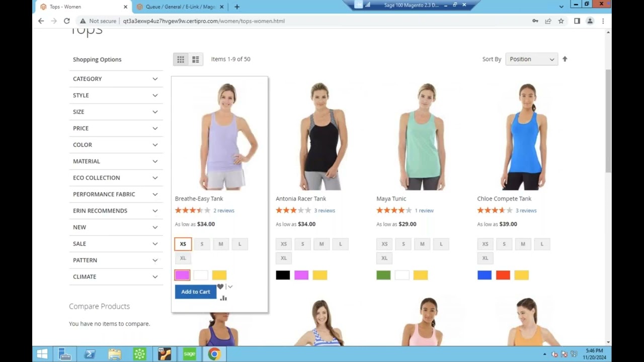Expand the STYLE filter
Viewport: 644px width, 362px height.
[116, 96]
